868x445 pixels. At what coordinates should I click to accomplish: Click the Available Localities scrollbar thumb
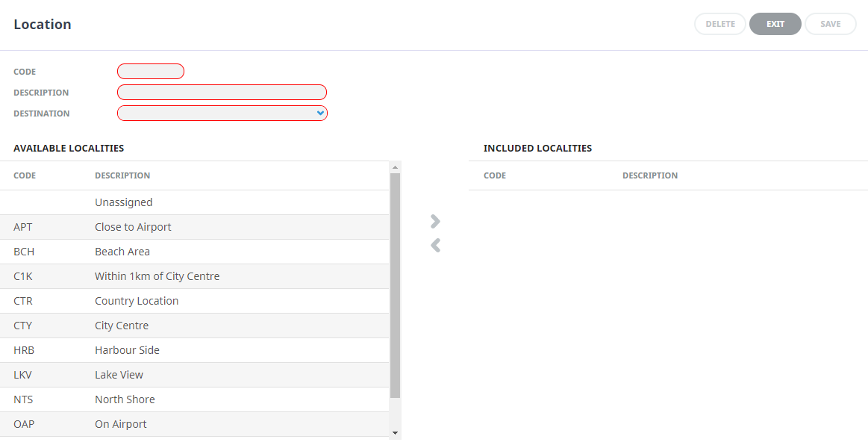[396, 286]
